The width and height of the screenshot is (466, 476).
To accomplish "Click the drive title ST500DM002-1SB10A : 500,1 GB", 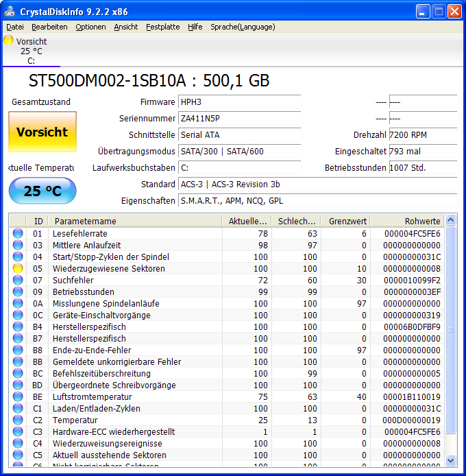I will click(x=149, y=81).
